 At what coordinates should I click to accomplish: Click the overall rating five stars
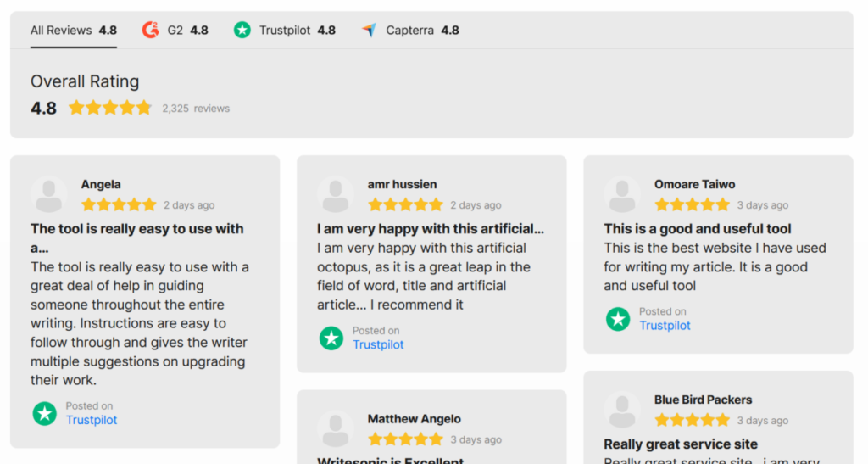click(x=109, y=108)
